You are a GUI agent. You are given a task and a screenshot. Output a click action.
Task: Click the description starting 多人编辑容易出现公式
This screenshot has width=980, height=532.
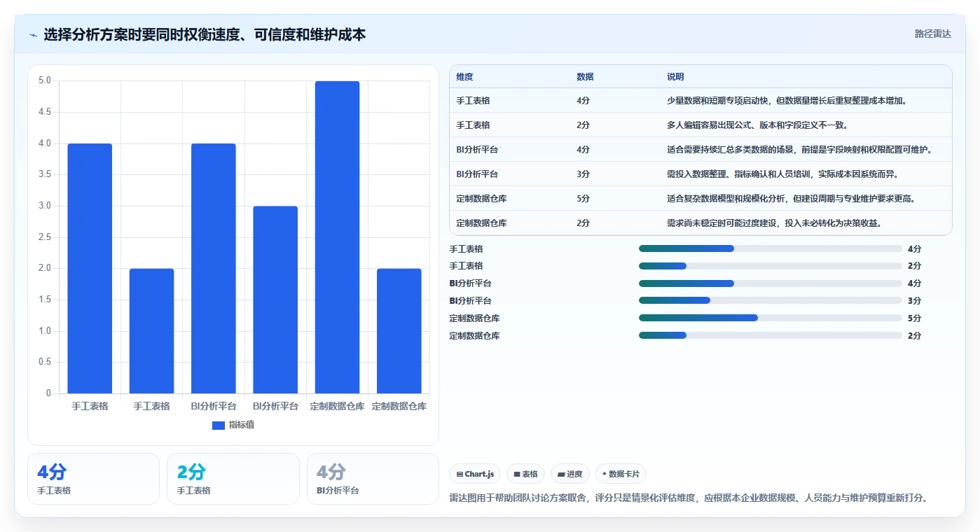pyautogui.click(x=758, y=125)
